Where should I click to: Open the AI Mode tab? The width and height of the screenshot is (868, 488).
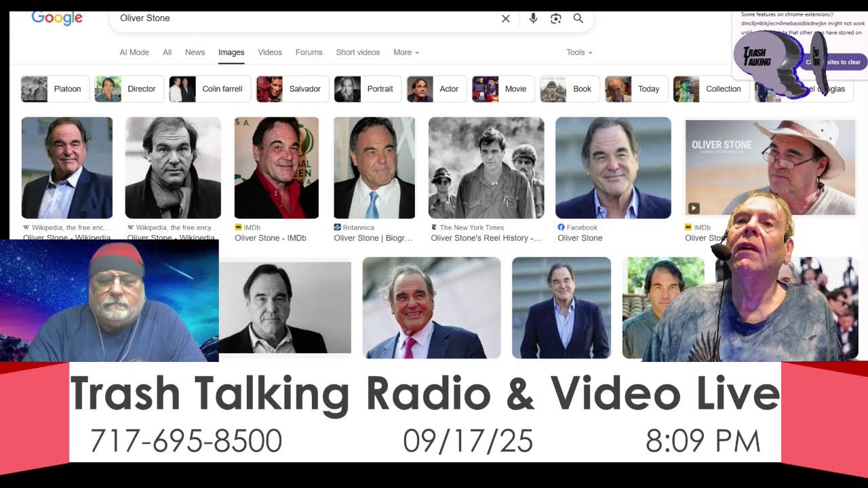tap(134, 52)
